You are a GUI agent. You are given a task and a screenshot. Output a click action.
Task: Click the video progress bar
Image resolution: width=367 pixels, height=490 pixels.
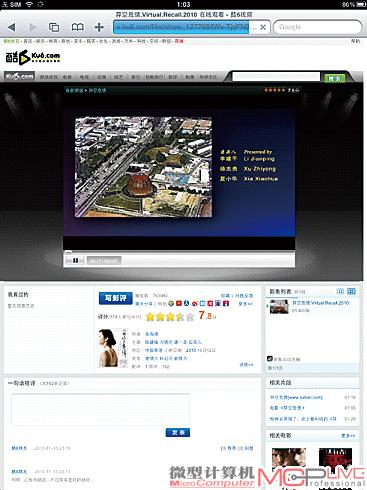click(179, 252)
